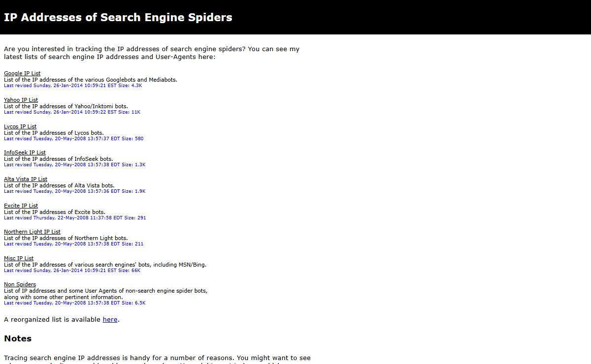Follow the InfoSeek IP List link
The height and width of the screenshot is (364, 591).
25,152
